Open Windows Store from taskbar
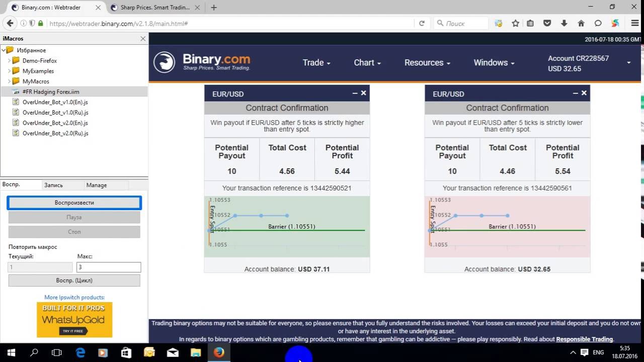 pyautogui.click(x=126, y=352)
